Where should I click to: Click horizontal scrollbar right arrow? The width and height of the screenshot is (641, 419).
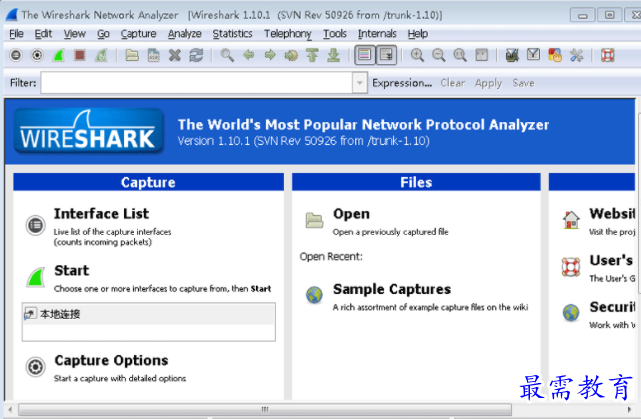[629, 409]
